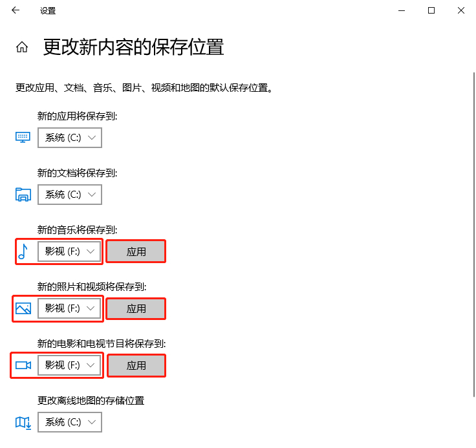Click the label 新的音乐将保存到:

pyautogui.click(x=77, y=229)
